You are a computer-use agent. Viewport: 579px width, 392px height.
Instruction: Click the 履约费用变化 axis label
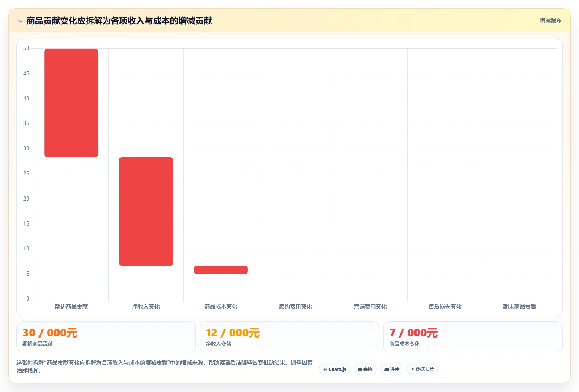(295, 306)
